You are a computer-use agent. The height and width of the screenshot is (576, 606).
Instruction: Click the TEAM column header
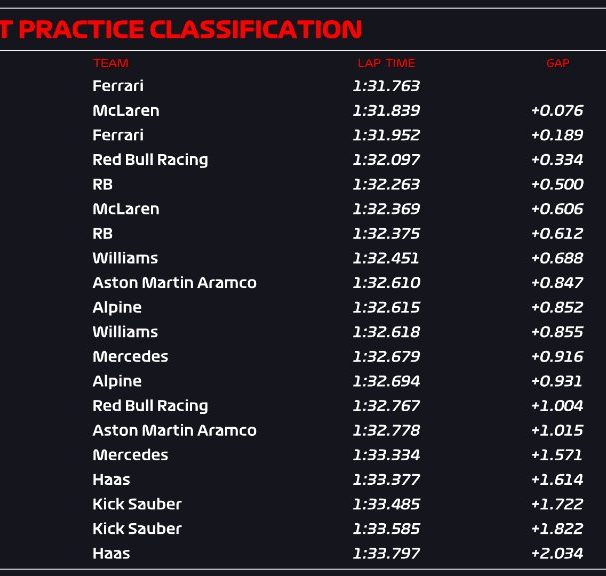[x=111, y=63]
